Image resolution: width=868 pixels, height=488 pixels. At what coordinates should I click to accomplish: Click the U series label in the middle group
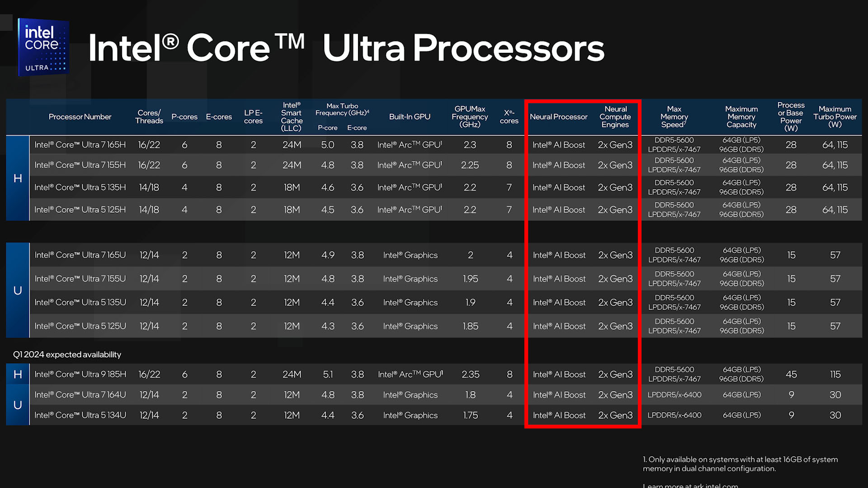[x=18, y=291]
